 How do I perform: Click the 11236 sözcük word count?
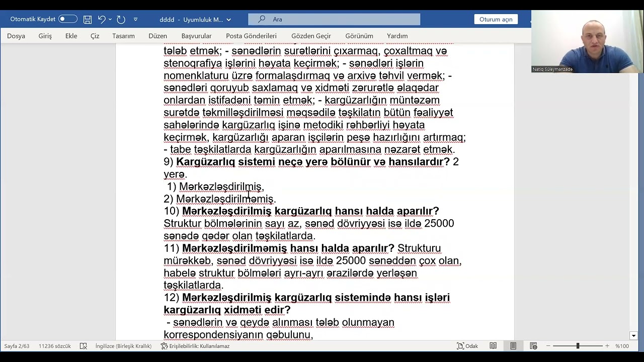pyautogui.click(x=54, y=346)
